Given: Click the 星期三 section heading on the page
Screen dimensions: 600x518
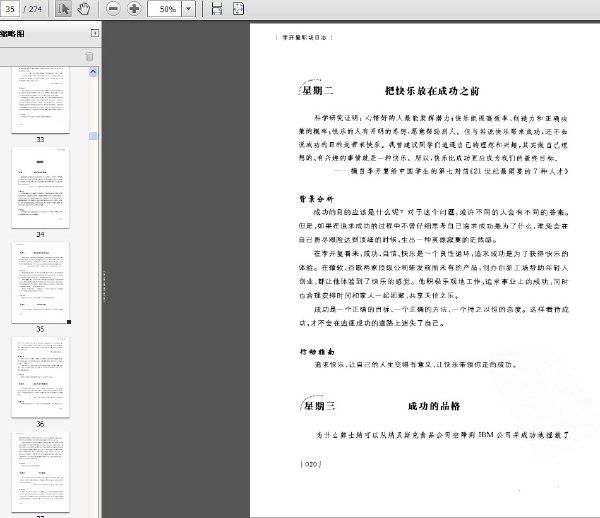Looking at the screenshot, I should [320, 406].
